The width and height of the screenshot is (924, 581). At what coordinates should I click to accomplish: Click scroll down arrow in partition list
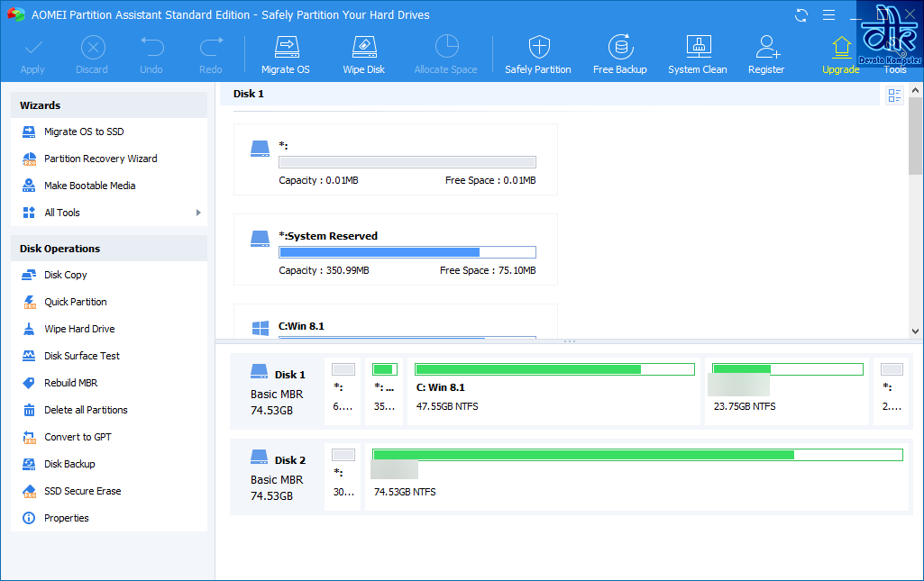[x=915, y=331]
